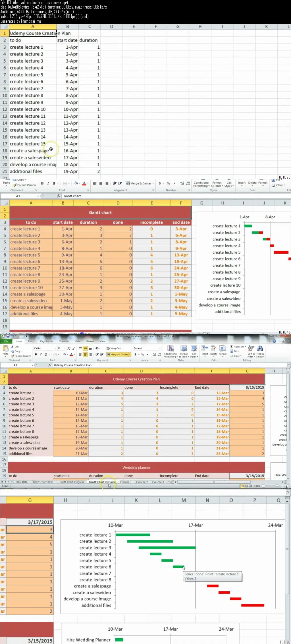Click the Accounting dollar format icon near General

pos(135,355)
